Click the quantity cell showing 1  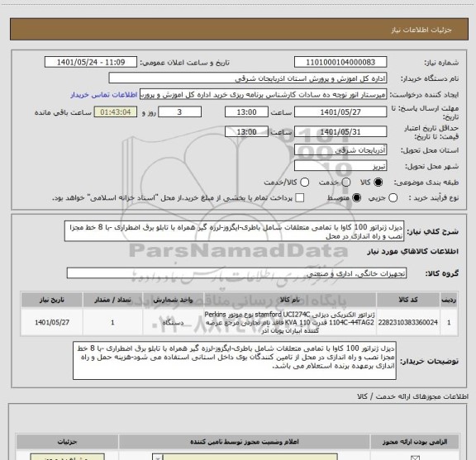tap(112, 322)
